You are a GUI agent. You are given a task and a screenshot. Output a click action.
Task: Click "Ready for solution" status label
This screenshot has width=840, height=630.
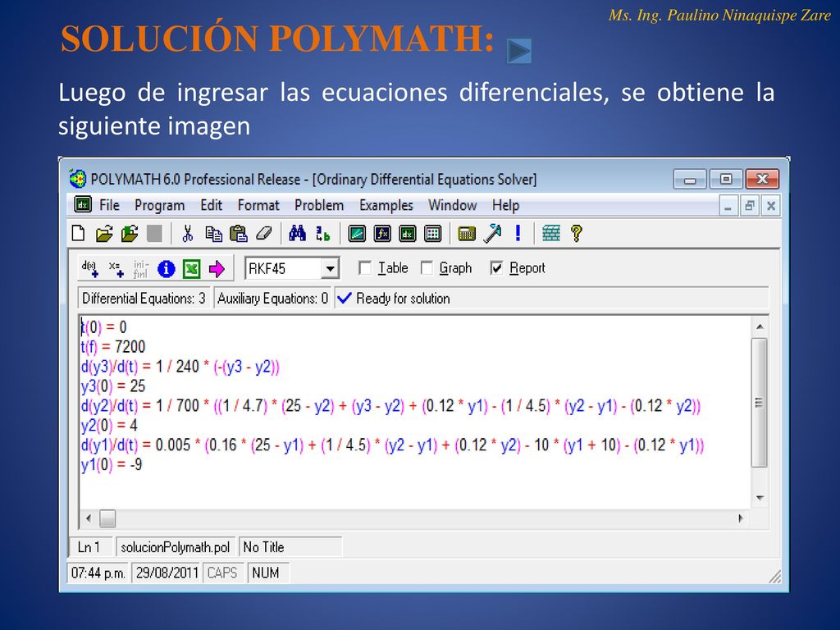tap(402, 299)
